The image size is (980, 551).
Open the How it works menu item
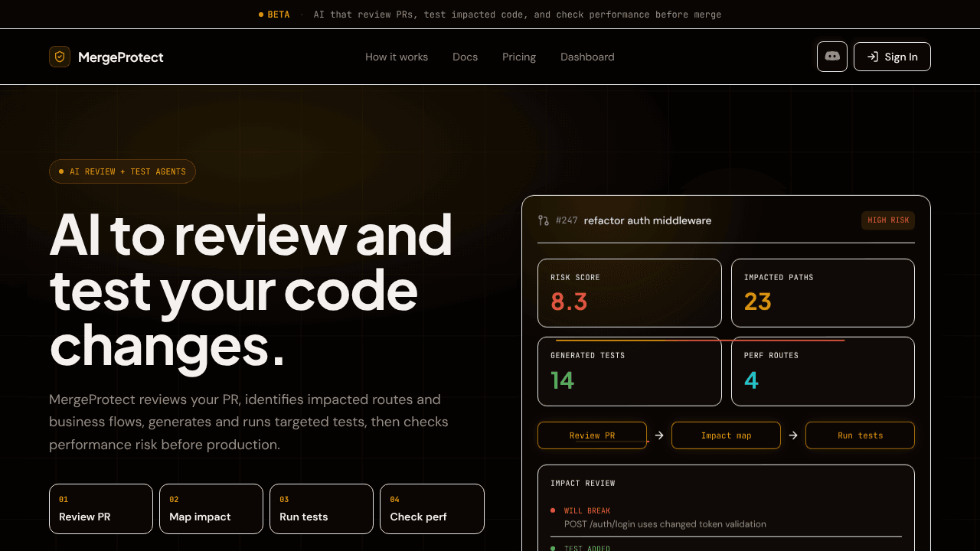[x=397, y=57]
